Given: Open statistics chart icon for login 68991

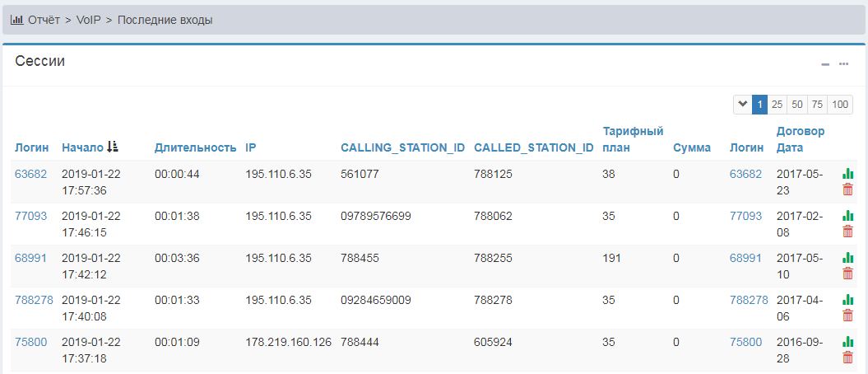Looking at the screenshot, I should point(847,258).
